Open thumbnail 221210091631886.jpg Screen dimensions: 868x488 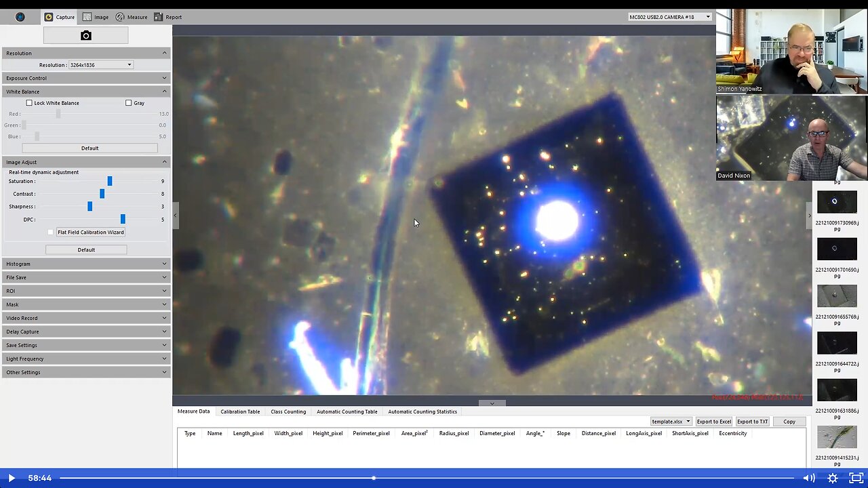click(x=837, y=390)
